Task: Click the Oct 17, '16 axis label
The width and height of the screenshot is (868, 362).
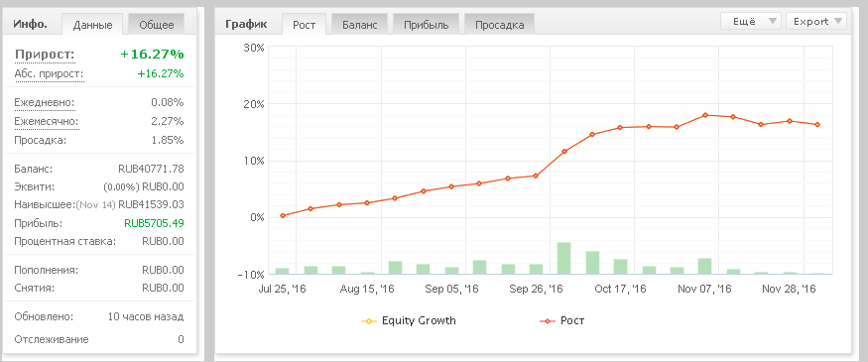Action: (621, 289)
